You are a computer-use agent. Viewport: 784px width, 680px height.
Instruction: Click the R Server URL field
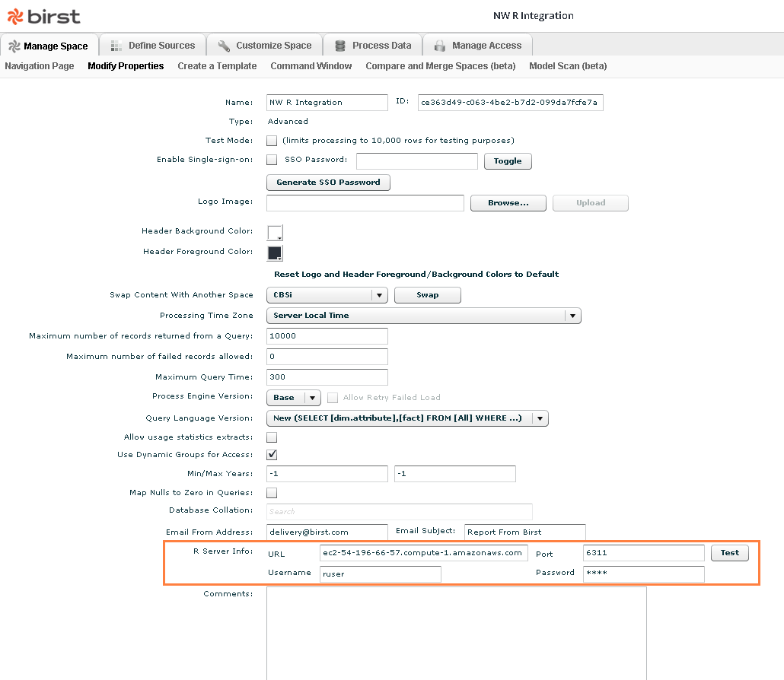(423, 553)
